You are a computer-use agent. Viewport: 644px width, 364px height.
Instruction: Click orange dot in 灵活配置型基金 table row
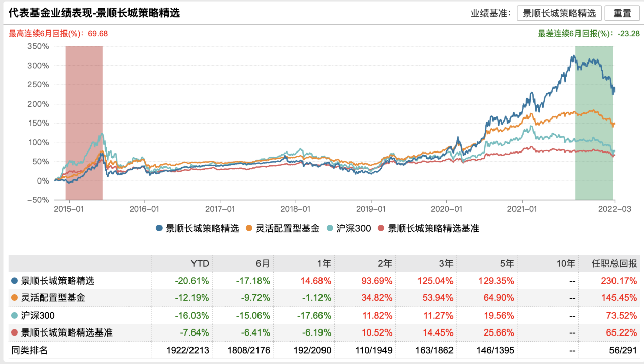click(14, 298)
